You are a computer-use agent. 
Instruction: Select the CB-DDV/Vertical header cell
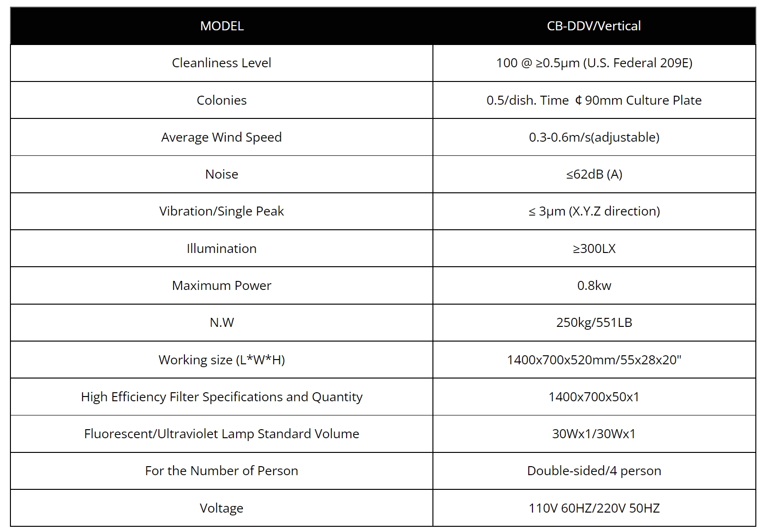point(594,26)
